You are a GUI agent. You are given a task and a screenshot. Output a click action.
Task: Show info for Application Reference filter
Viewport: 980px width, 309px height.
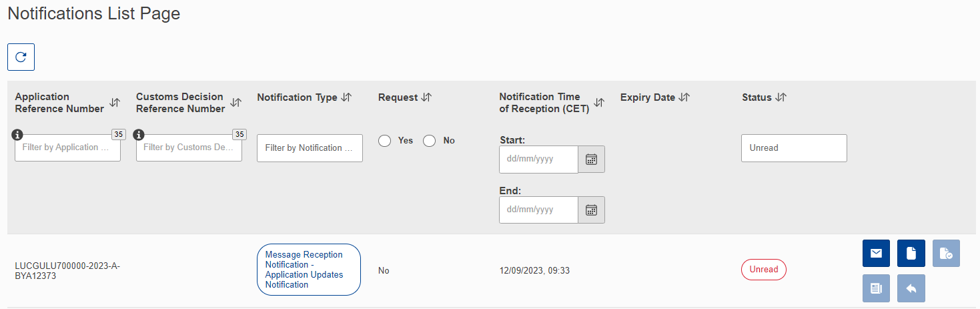point(18,135)
